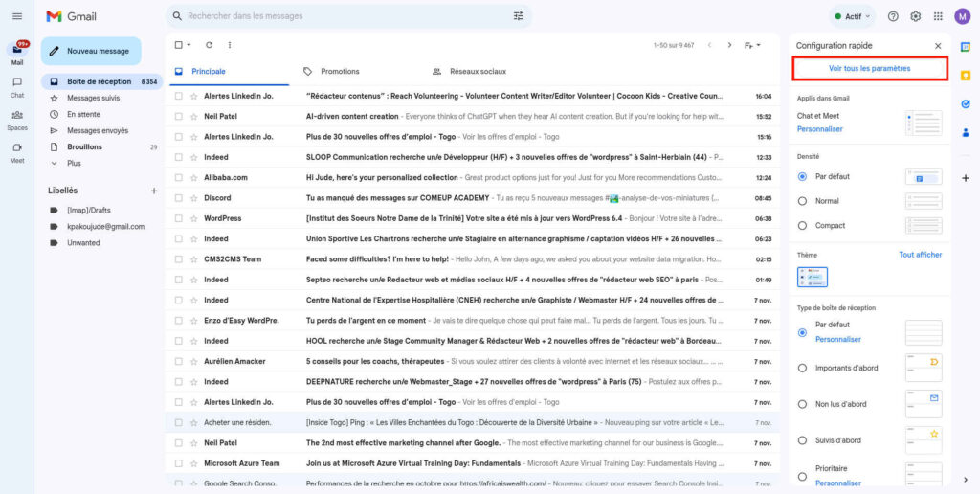Open Contacts side panel icon
The height and width of the screenshot is (494, 980).
(x=966, y=132)
